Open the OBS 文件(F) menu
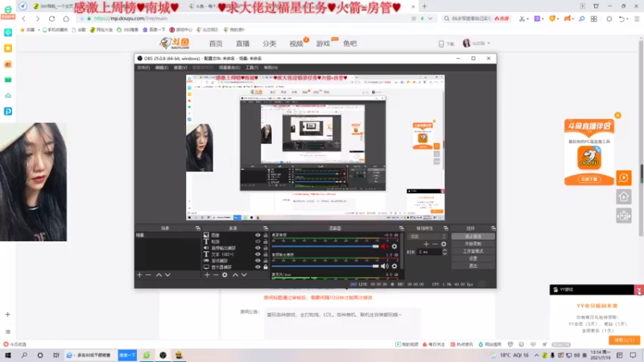The width and height of the screenshot is (644, 362). (143, 68)
